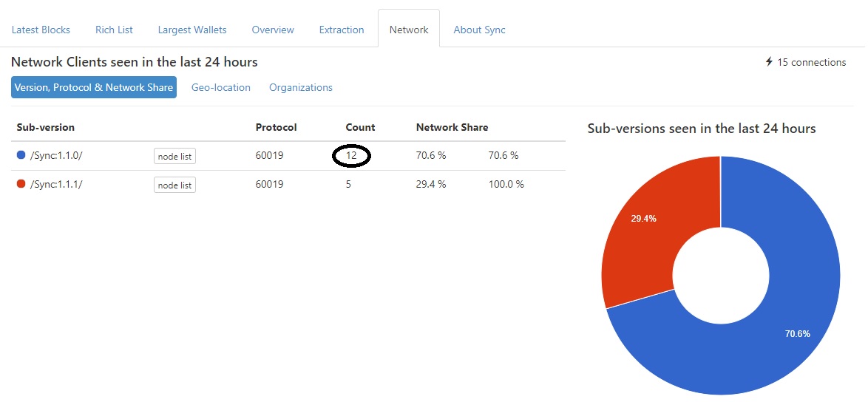The image size is (868, 402).
Task: Click the /Sync:1.1.0/ sub-version text
Action: pos(56,156)
